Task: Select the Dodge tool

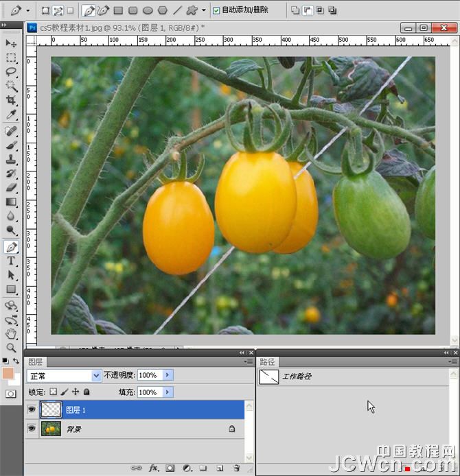Action: [x=11, y=230]
